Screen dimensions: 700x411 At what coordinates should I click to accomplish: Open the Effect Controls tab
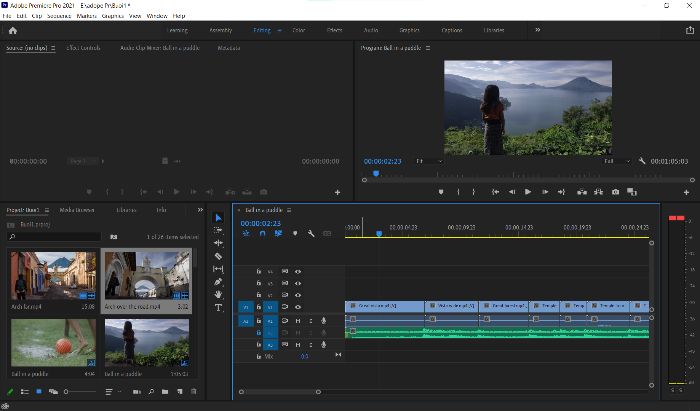(x=83, y=48)
